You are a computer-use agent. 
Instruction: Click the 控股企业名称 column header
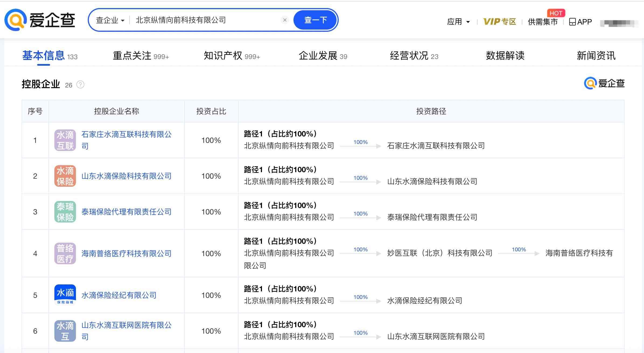pyautogui.click(x=116, y=111)
